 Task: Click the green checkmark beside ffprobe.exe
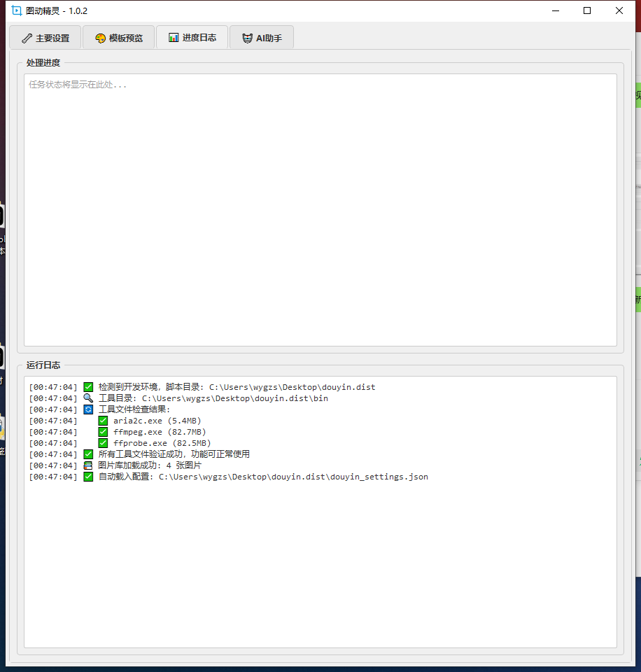coord(103,443)
